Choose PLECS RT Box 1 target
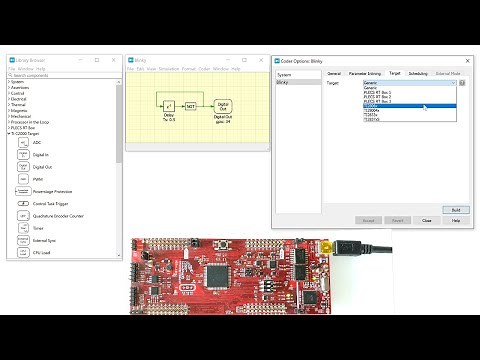This screenshot has height=360, width=480. tap(410, 92)
